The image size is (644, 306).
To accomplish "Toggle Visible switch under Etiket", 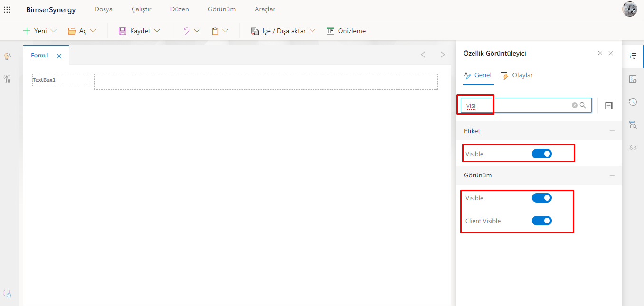I will click(x=541, y=154).
